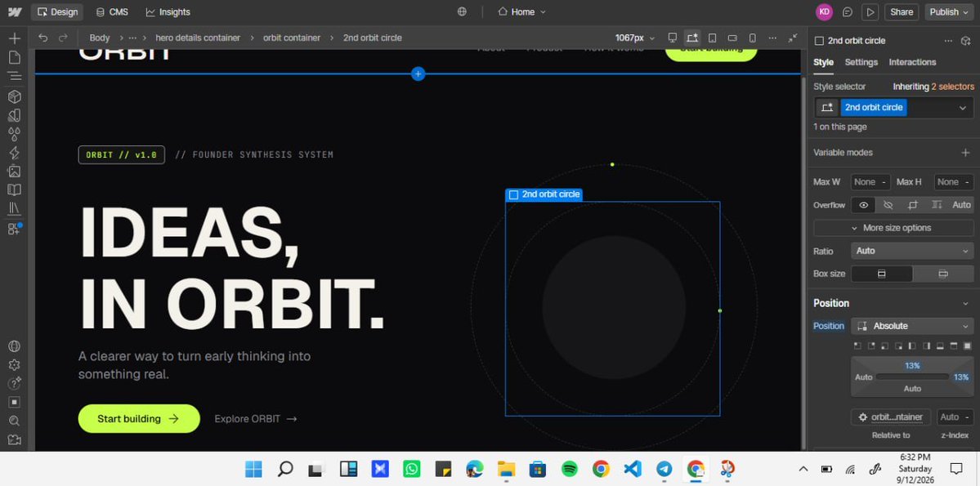Open the Search magnifier in left sidebar
Image resolution: width=980 pixels, height=486 pixels.
[15, 421]
